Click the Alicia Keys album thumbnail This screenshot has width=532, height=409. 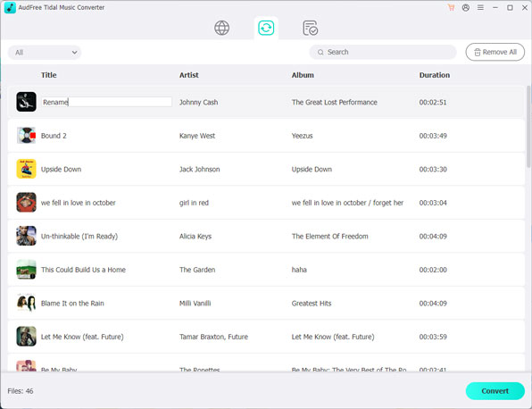26,236
